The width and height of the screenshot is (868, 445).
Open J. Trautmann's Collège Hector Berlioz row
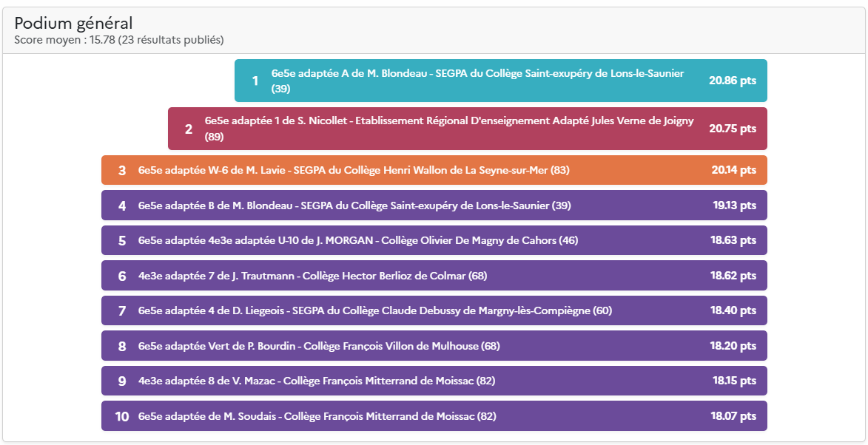pos(312,276)
